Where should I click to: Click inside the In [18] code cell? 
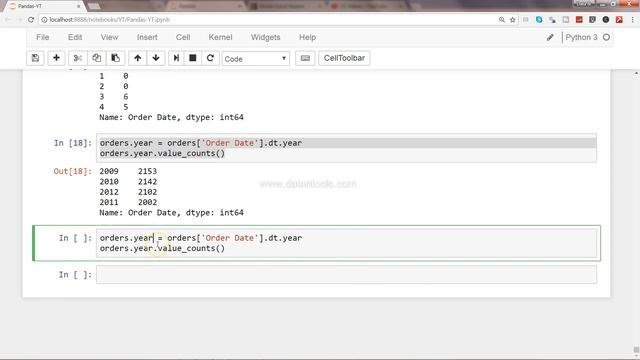[x=346, y=148]
